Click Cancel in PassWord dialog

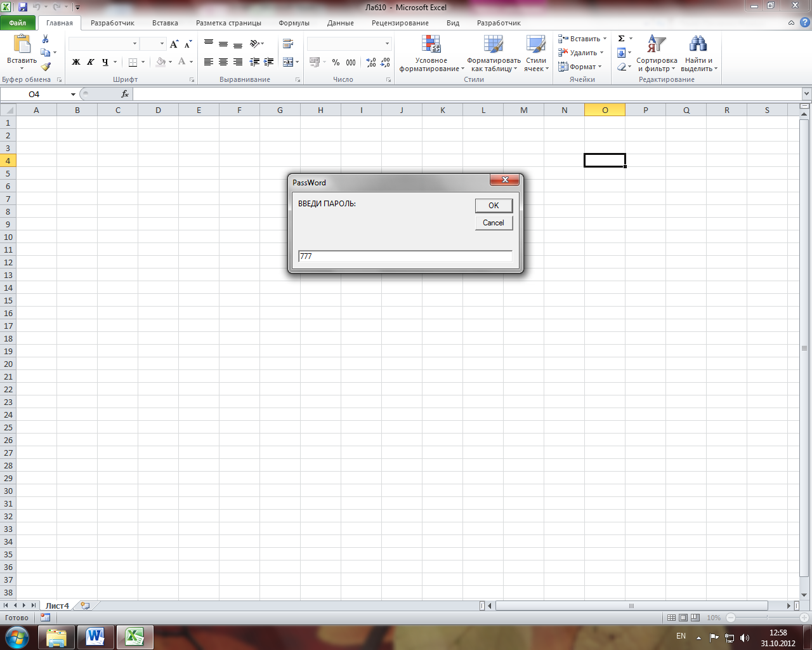pos(494,223)
